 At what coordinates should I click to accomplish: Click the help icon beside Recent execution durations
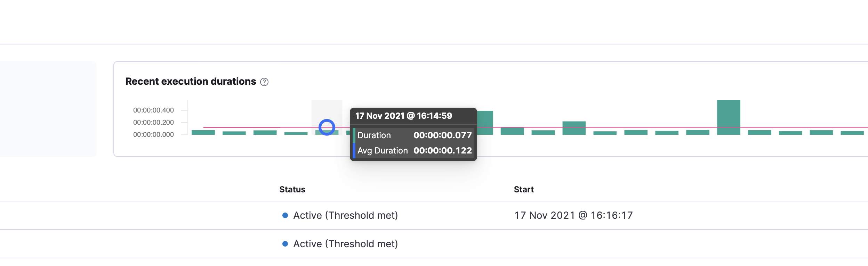tap(264, 82)
